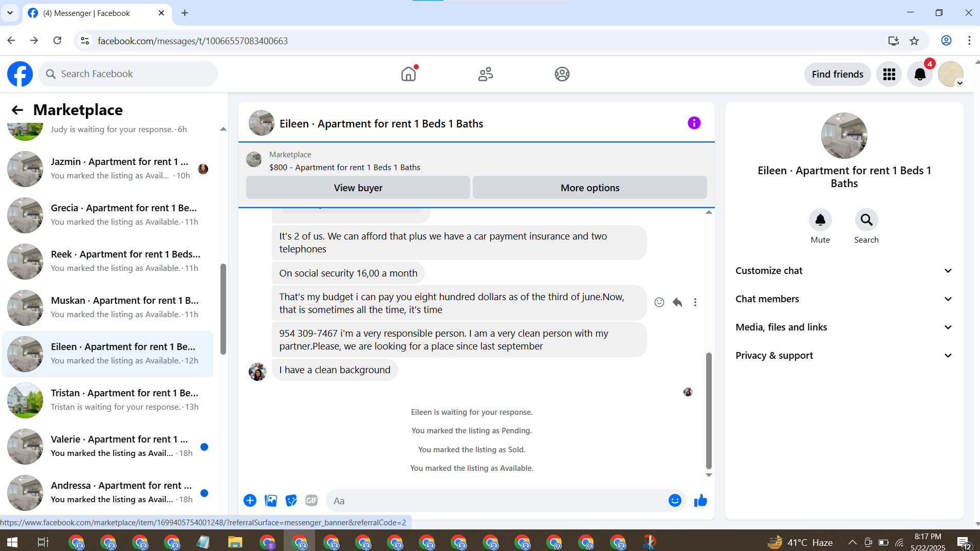Click the conversation list scrollbar

223,309
